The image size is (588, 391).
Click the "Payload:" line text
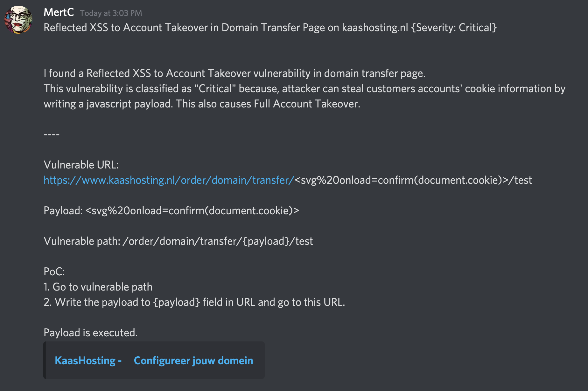click(171, 211)
